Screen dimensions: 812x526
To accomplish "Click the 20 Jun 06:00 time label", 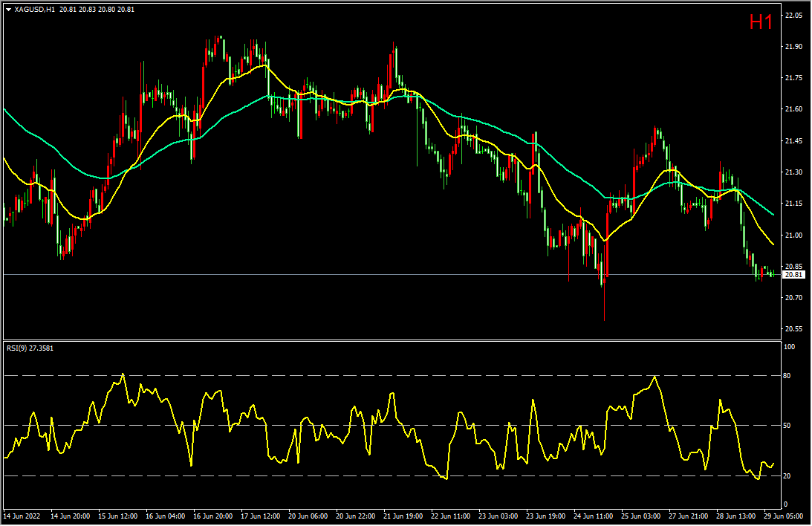I will pyautogui.click(x=308, y=516).
